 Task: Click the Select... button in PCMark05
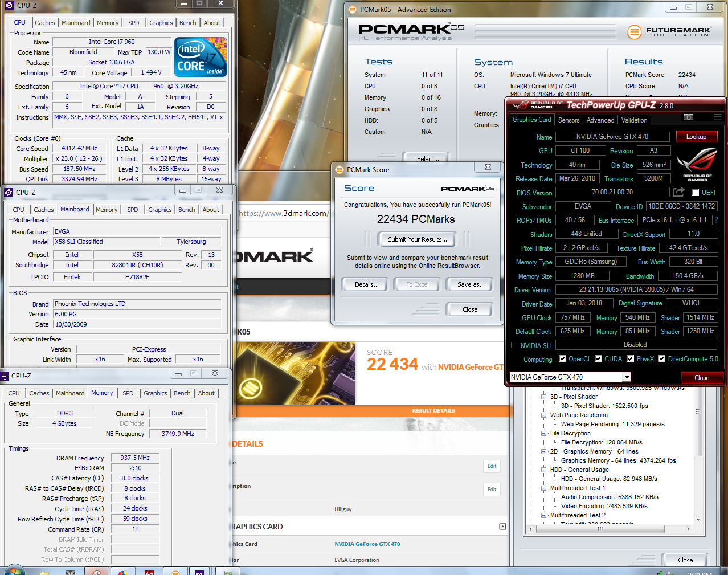(427, 158)
